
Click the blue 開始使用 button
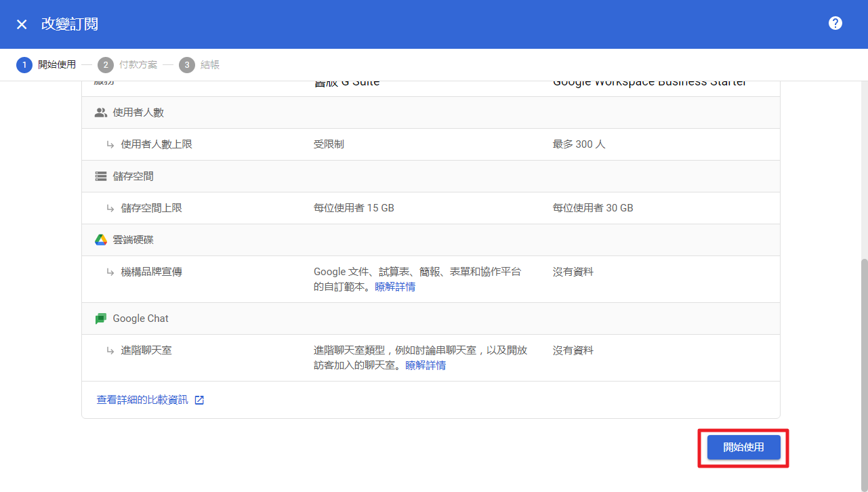tap(743, 447)
